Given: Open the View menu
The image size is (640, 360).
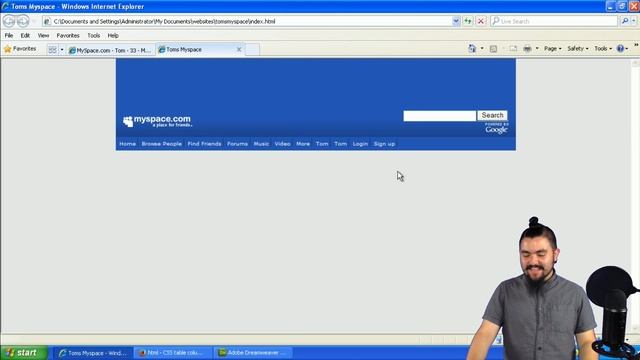Looking at the screenshot, I should tap(43, 36).
